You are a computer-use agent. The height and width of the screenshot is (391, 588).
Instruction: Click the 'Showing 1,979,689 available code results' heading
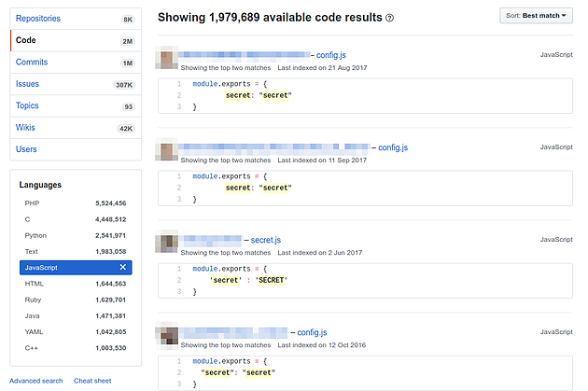click(x=270, y=17)
